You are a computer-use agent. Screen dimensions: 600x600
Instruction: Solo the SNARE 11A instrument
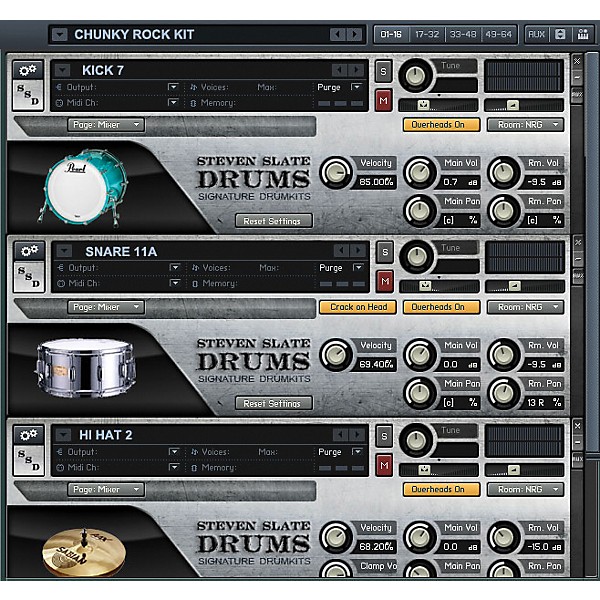click(x=385, y=252)
